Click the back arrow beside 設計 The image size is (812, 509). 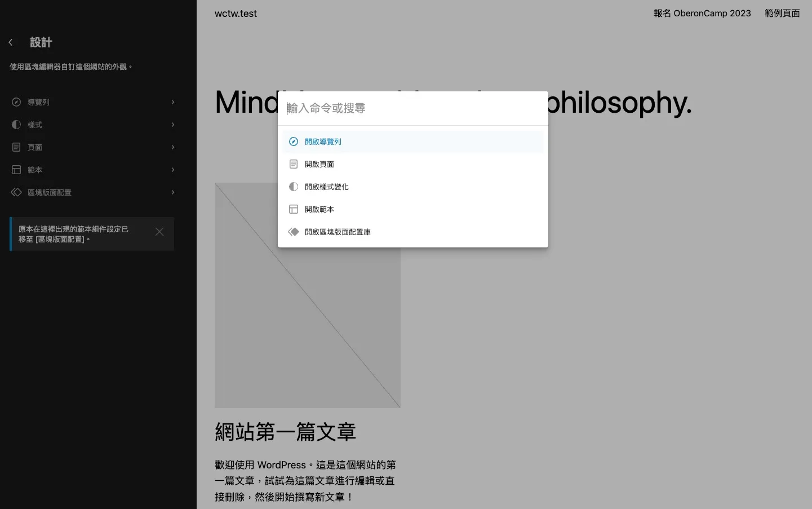coord(10,42)
